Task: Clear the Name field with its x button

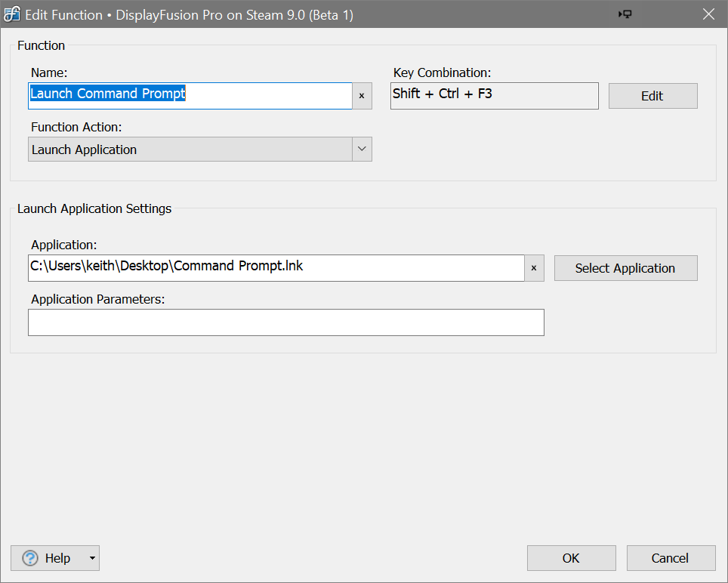Action: coord(362,96)
